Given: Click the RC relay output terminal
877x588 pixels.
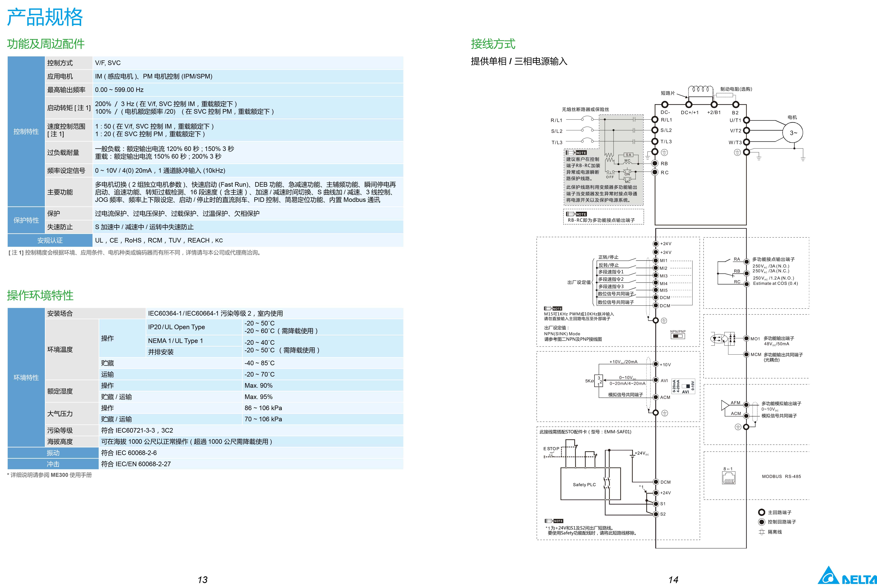Looking at the screenshot, I should pyautogui.click(x=655, y=172).
